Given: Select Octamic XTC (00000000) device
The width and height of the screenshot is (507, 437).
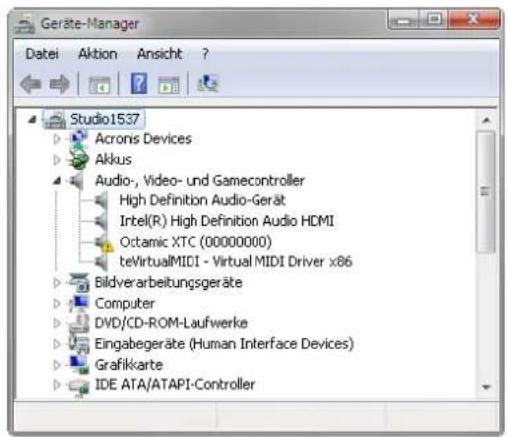Looking at the screenshot, I should coord(196,242).
